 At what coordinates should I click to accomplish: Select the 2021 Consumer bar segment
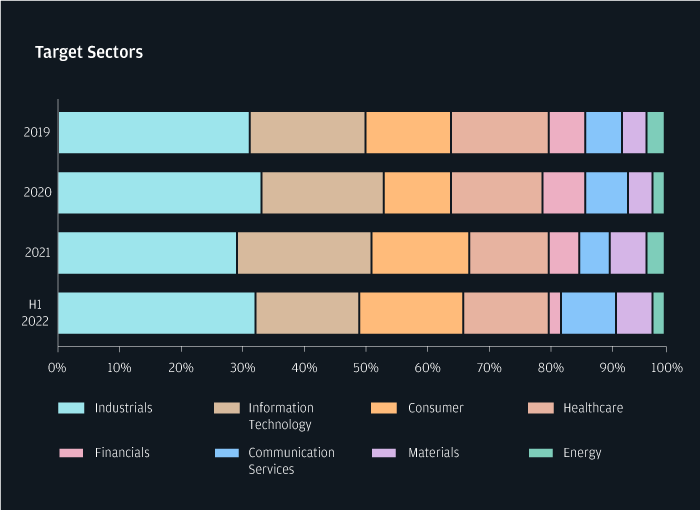420,252
